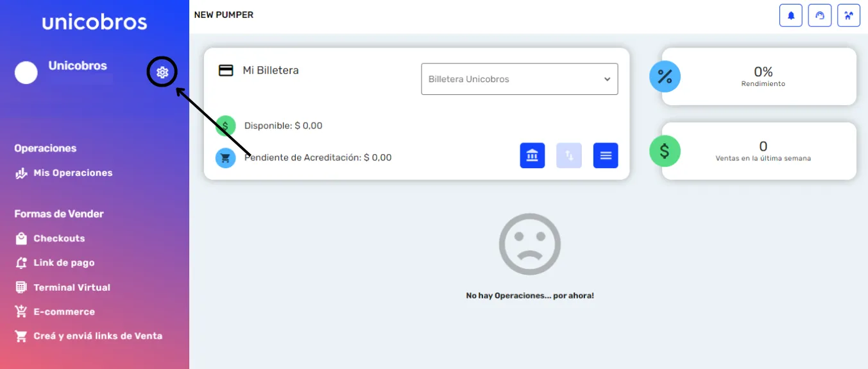Click the chart icon beside Mis Operaciones
Image resolution: width=868 pixels, height=369 pixels.
21,173
